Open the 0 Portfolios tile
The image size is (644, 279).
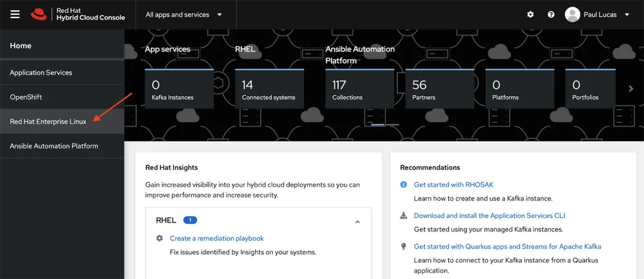[591, 89]
